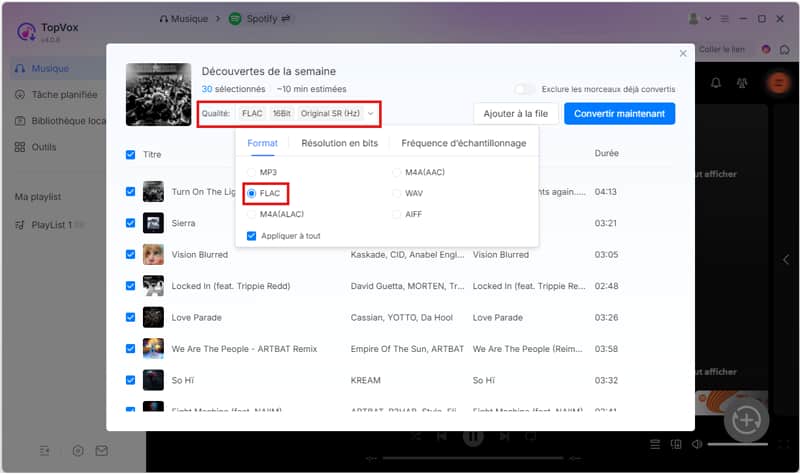
Task: Click the We Are The People track title
Action: pos(244,349)
